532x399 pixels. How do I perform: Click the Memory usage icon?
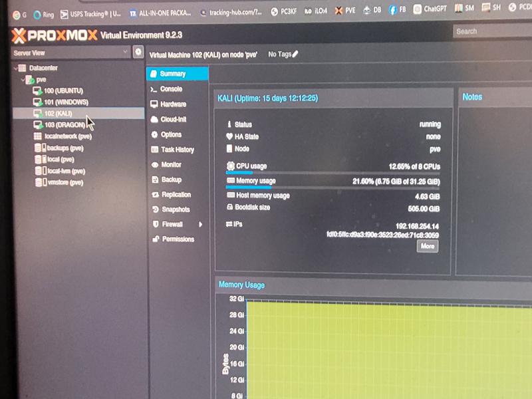(231, 180)
